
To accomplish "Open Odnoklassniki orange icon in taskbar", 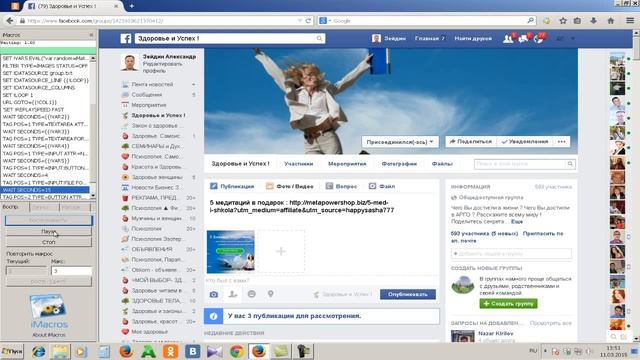I will pos(171,351).
